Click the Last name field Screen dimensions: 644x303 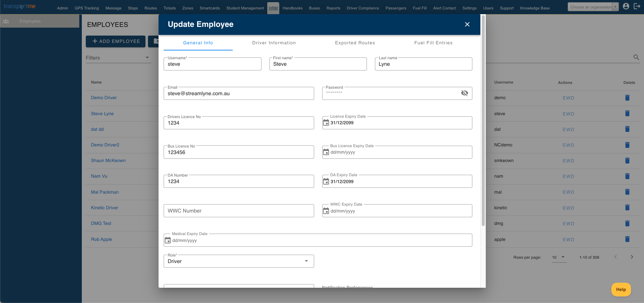tap(424, 64)
